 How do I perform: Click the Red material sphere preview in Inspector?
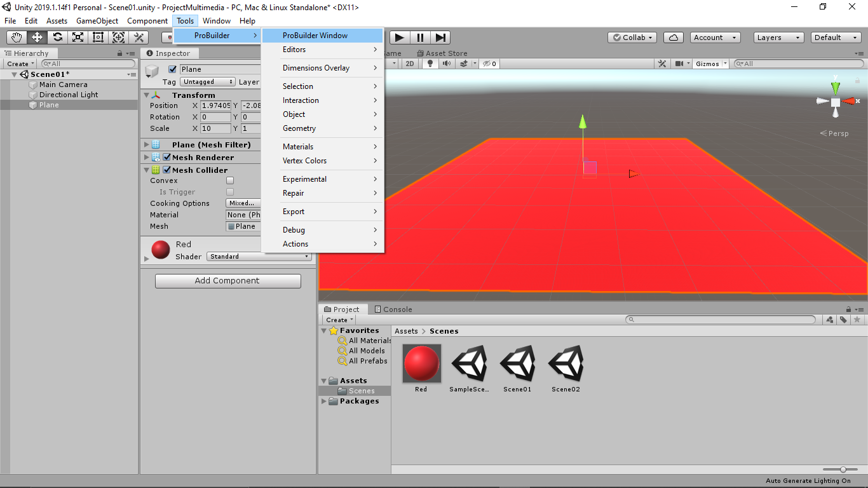click(x=161, y=249)
